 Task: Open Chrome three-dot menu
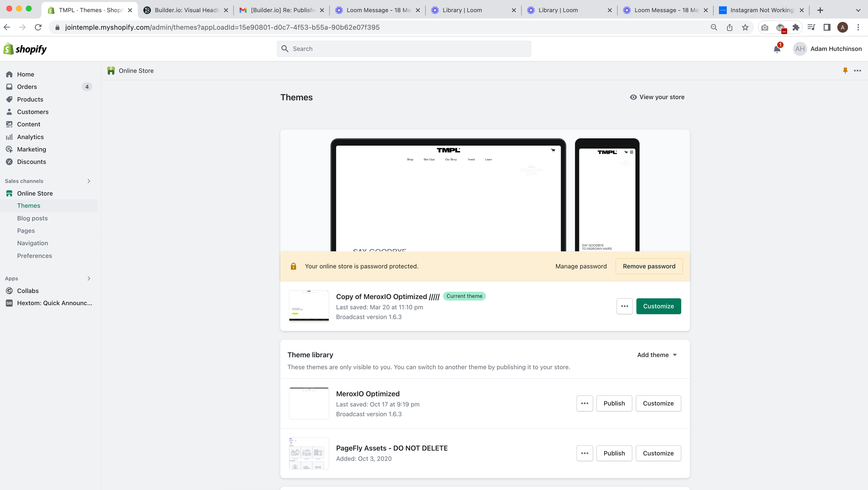pos(858,27)
